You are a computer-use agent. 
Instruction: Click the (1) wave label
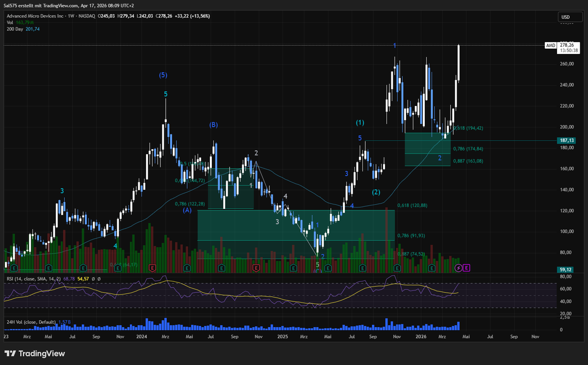click(360, 122)
